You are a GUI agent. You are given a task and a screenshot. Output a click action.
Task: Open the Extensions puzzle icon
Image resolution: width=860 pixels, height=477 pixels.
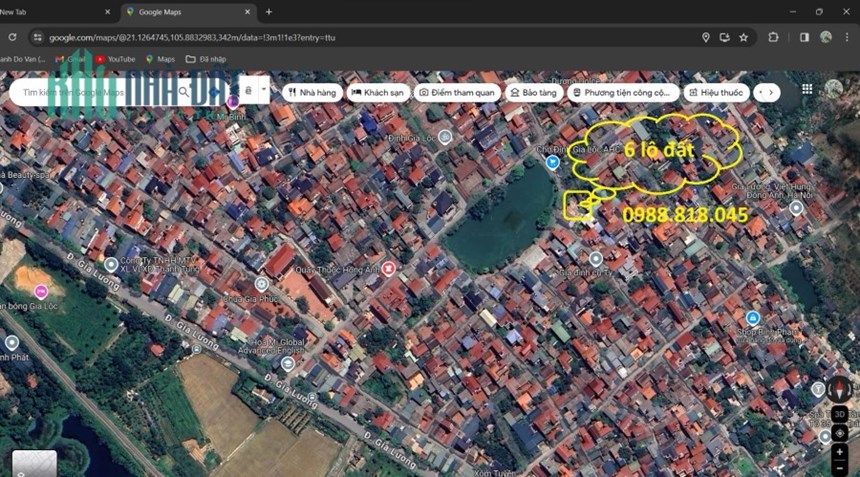(773, 37)
